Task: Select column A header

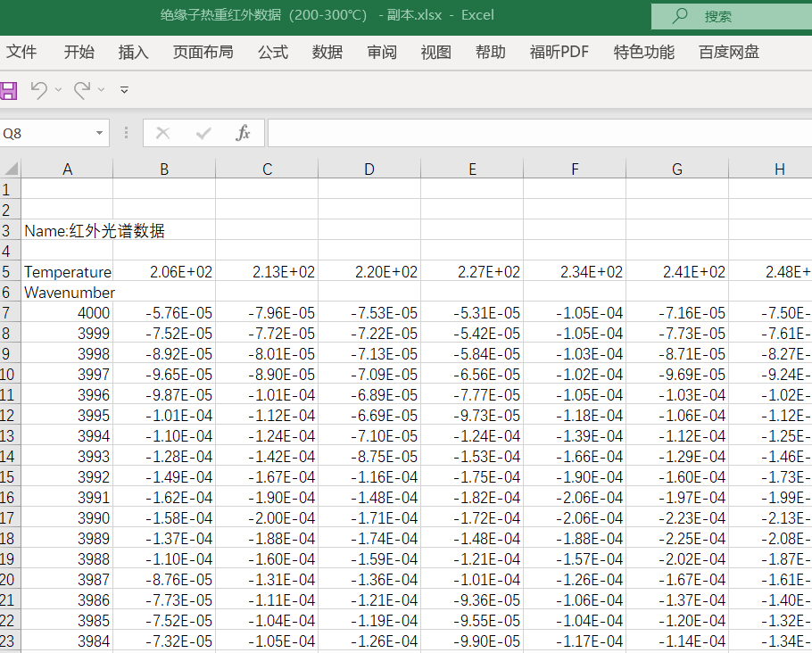Action: (x=67, y=169)
